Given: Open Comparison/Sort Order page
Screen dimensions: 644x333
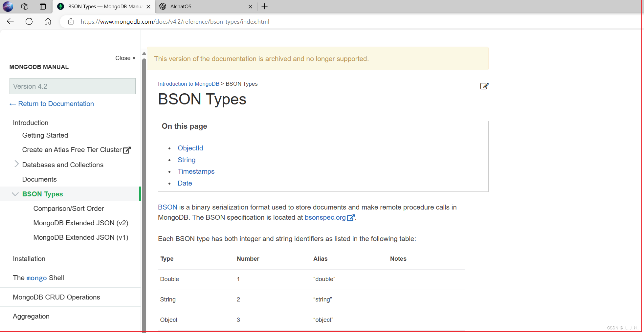Looking at the screenshot, I should pyautogui.click(x=69, y=209).
